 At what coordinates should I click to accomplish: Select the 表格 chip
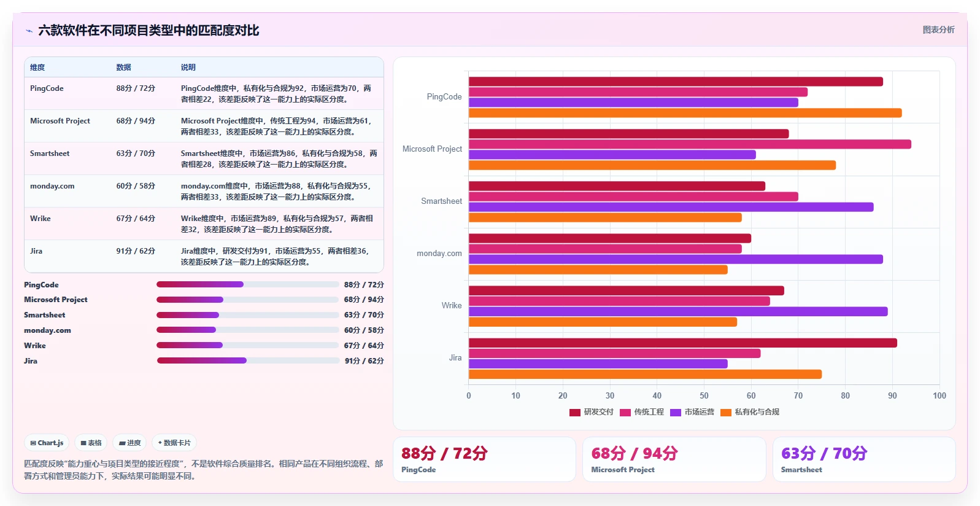click(91, 443)
